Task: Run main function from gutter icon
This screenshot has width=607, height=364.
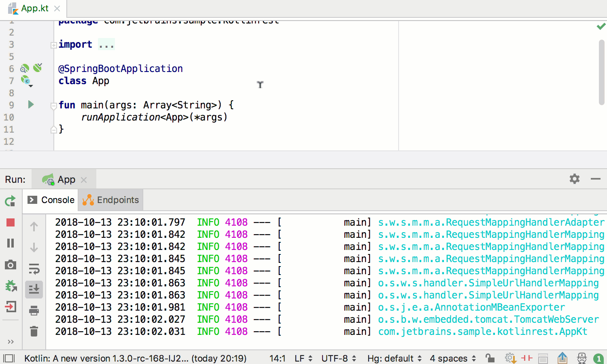Action: point(30,105)
